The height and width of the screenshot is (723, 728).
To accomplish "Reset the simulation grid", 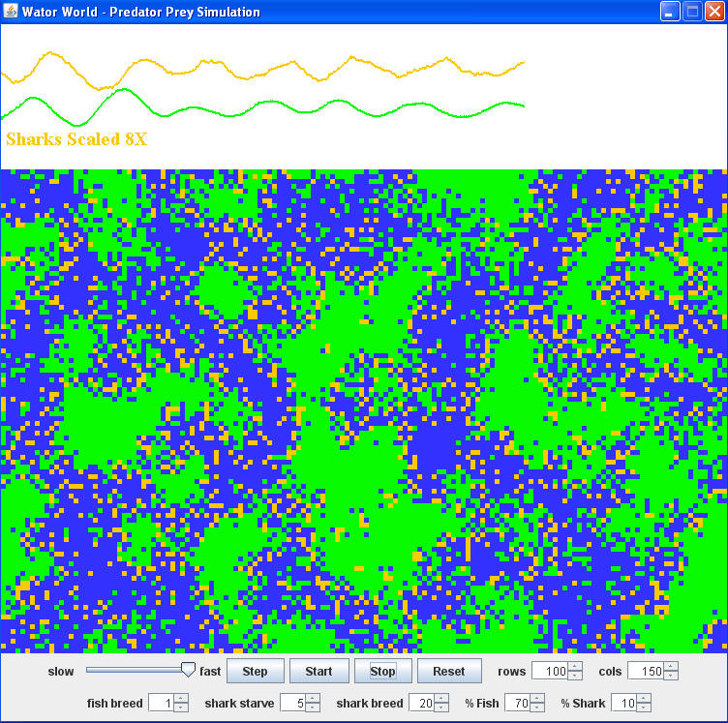I will [448, 671].
